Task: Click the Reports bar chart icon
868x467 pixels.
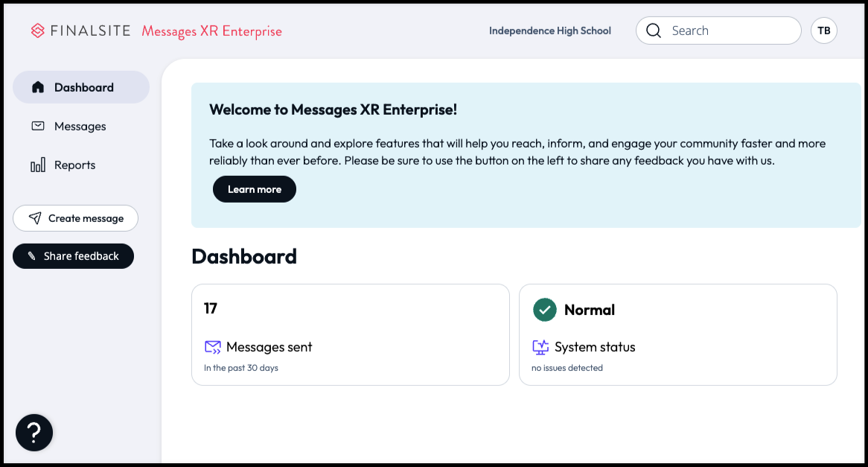Action: (38, 165)
